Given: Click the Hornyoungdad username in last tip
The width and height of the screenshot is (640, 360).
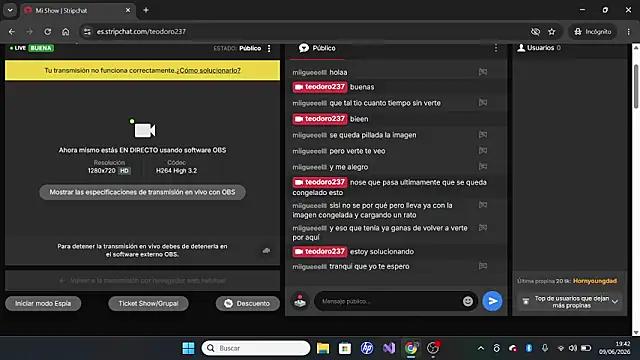Looking at the screenshot, I should (595, 281).
